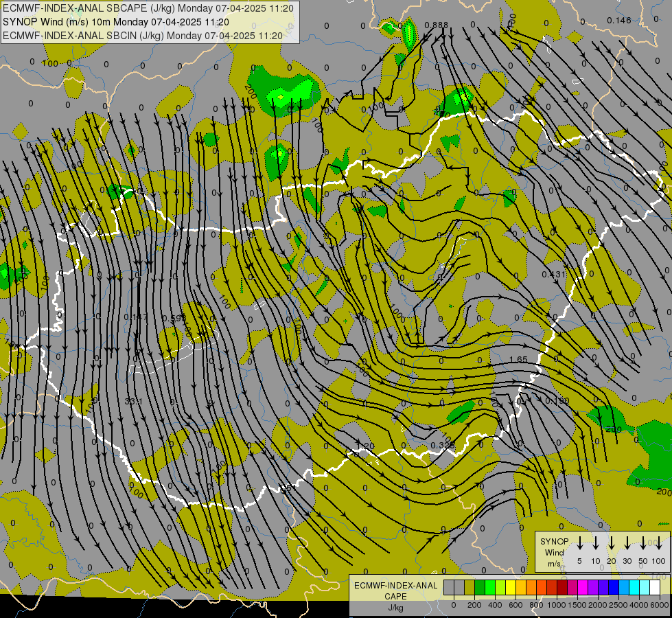
Task: Click the 1.65 value on the map
Action: (518, 359)
